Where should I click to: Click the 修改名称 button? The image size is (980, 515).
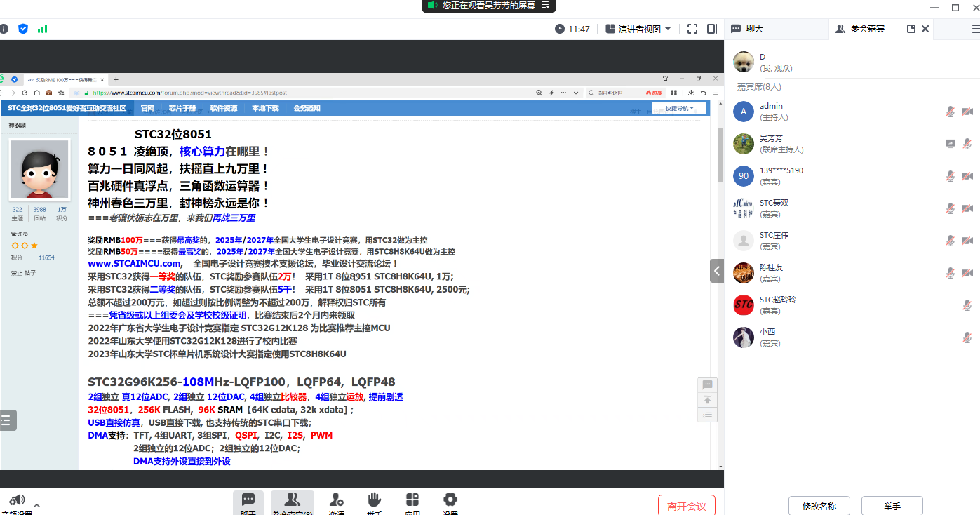[x=819, y=505]
